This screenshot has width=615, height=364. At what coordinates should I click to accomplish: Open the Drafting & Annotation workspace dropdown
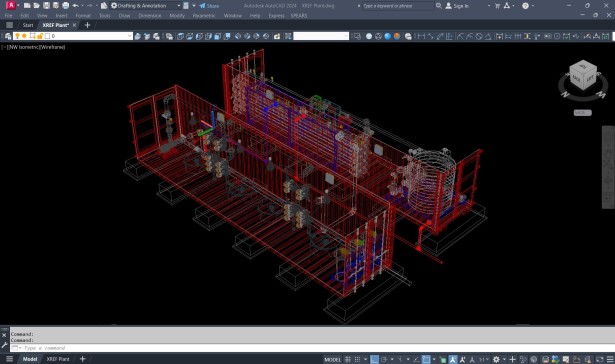[x=178, y=6]
